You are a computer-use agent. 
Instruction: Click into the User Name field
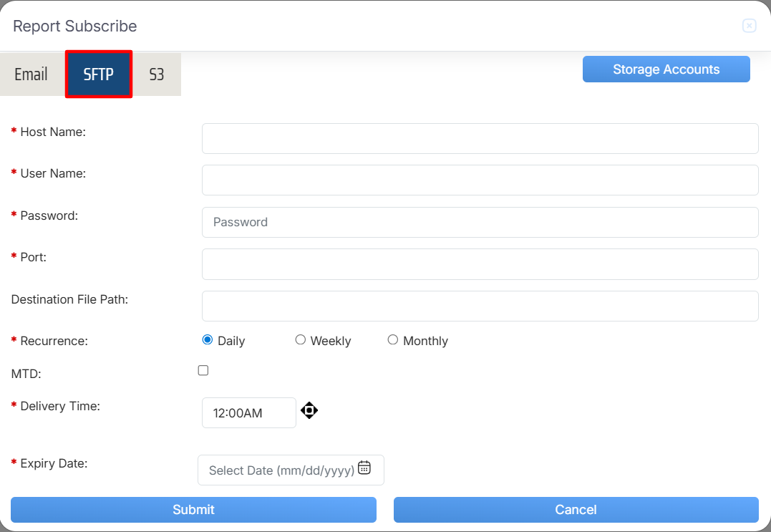pos(480,180)
